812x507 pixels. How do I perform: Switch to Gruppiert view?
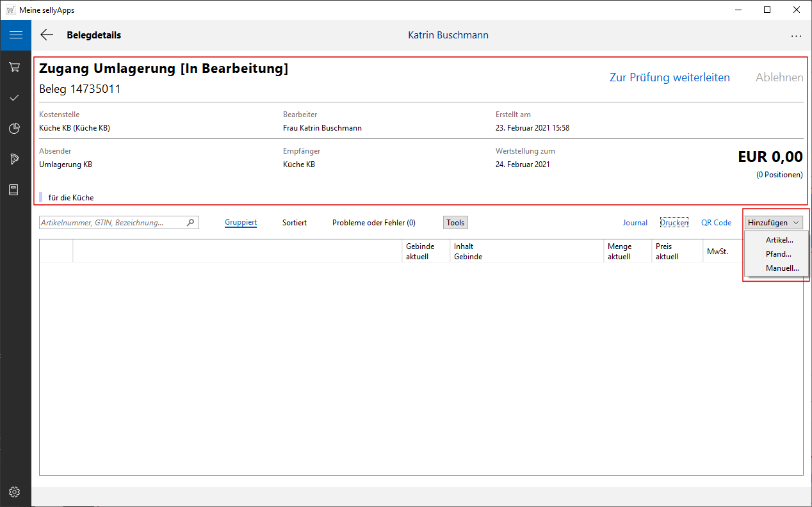pyautogui.click(x=241, y=223)
